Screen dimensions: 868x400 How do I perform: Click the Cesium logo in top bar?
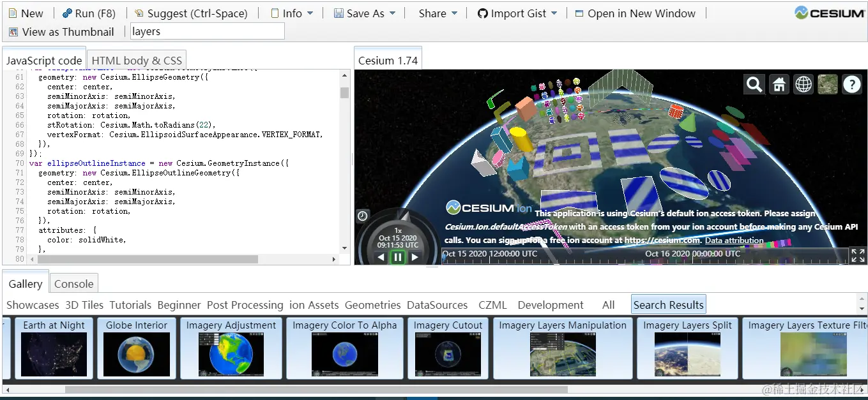pyautogui.click(x=829, y=13)
